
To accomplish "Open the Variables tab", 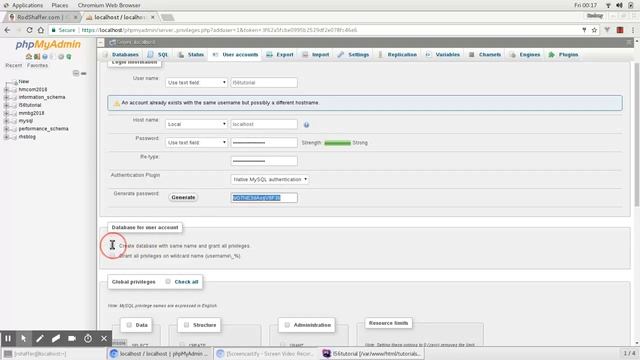I will (x=443, y=55).
